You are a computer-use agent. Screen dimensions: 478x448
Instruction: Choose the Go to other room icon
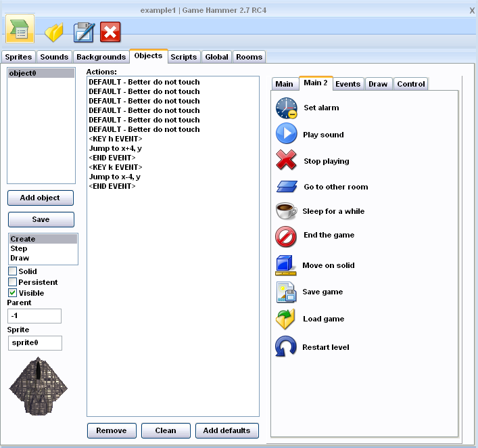[286, 187]
